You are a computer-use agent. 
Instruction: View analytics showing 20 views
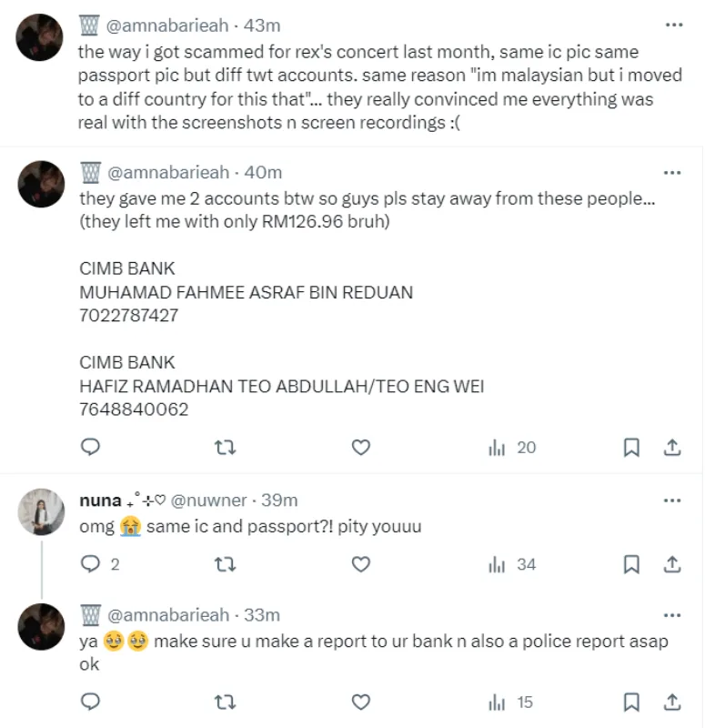point(513,447)
